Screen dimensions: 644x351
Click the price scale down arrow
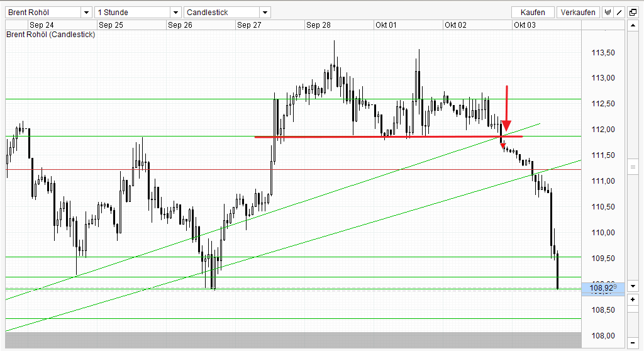click(x=633, y=286)
